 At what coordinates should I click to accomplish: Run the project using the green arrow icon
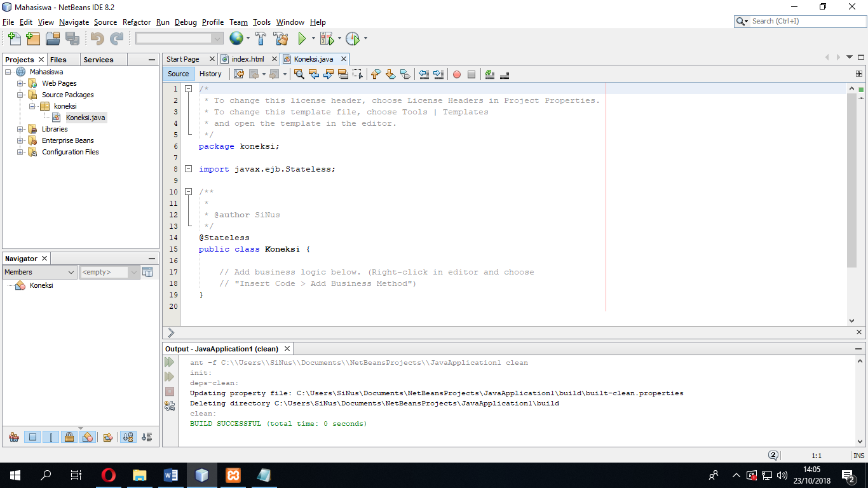tap(301, 38)
